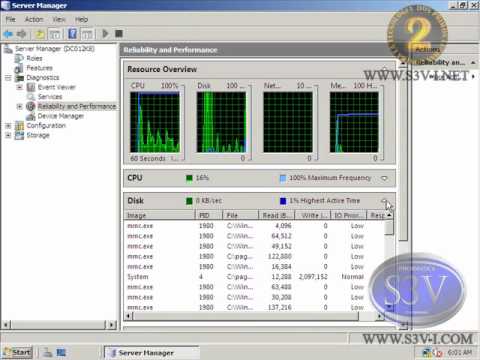Expand the CPU section details
The width and height of the screenshot is (480, 360).
coord(384,178)
